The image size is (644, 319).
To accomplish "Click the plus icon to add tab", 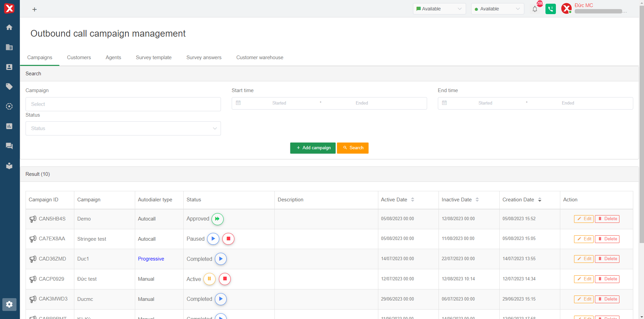I will click(34, 9).
